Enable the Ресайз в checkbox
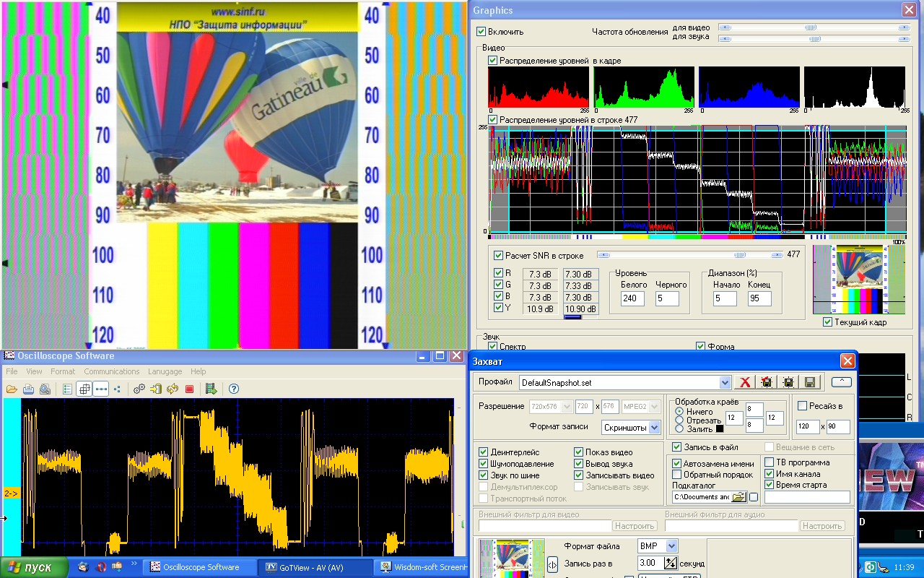This screenshot has width=924, height=578. (802, 406)
